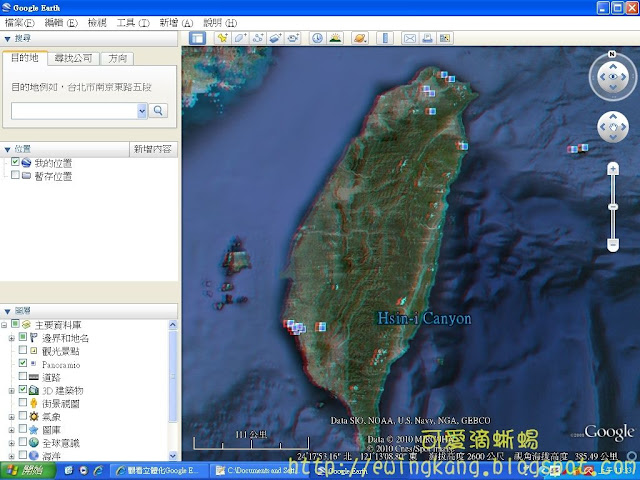This screenshot has height=480, width=640.
Task: Click the 3D buildings layer icon
Action: tap(34, 390)
